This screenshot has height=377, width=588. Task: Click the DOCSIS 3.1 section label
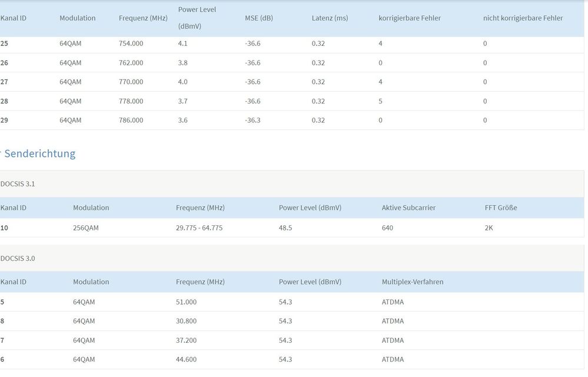18,184
